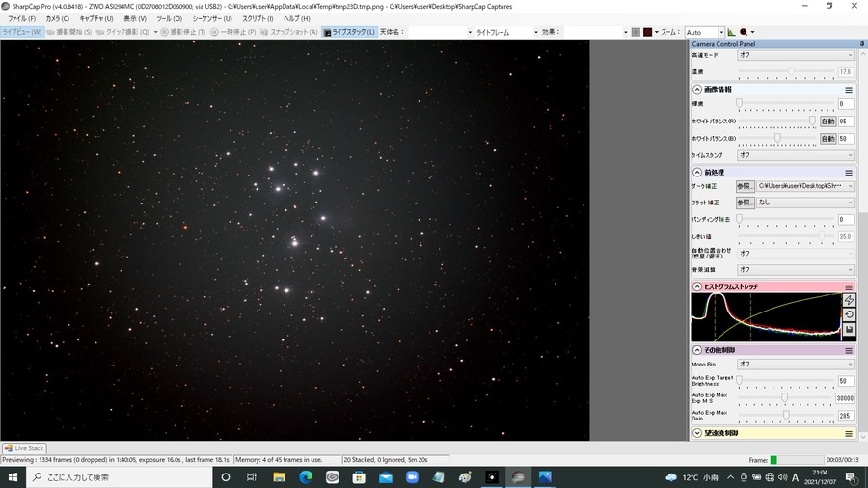868x488 pixels.
Task: Expand the 望遠鏡制御 section
Action: [697, 433]
